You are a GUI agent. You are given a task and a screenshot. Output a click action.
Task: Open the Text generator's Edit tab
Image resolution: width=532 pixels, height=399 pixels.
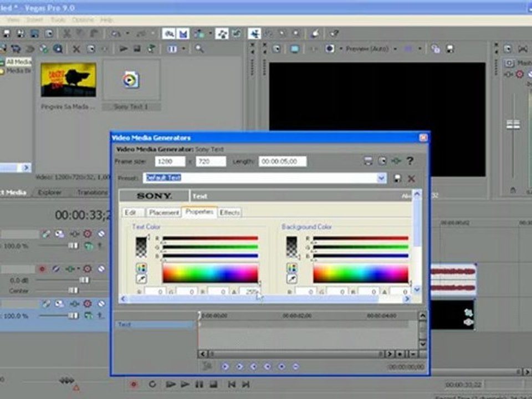[x=132, y=212]
